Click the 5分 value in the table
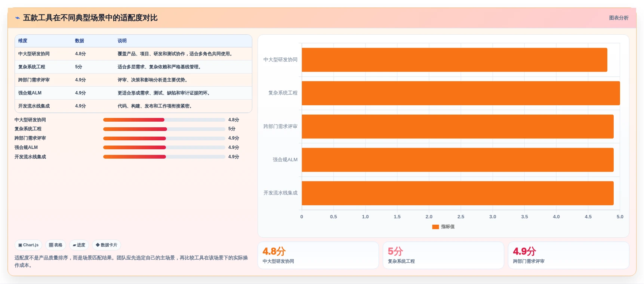Image resolution: width=644 pixels, height=284 pixels. (78, 67)
